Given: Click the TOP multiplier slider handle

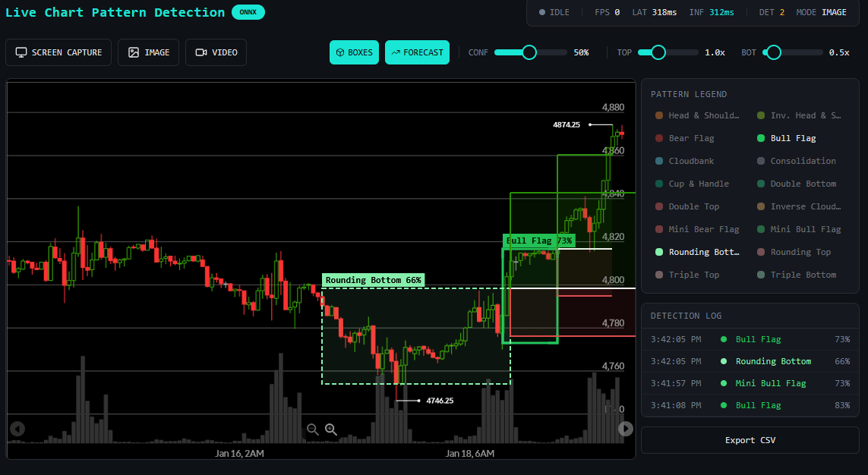Looking at the screenshot, I should [658, 52].
